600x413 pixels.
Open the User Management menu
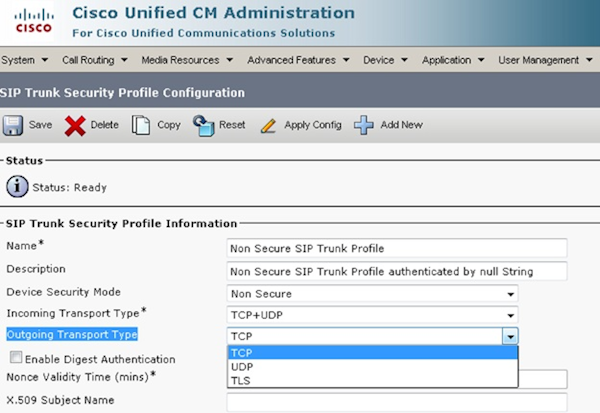544,60
